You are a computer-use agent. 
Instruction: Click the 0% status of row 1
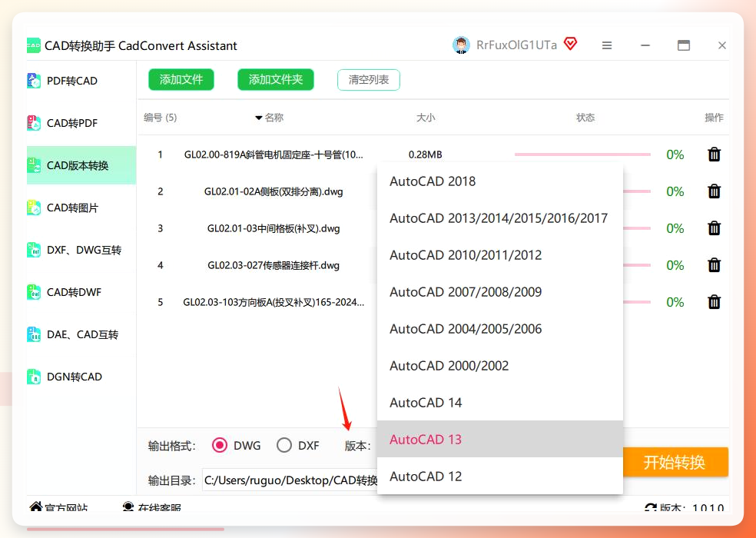click(675, 154)
